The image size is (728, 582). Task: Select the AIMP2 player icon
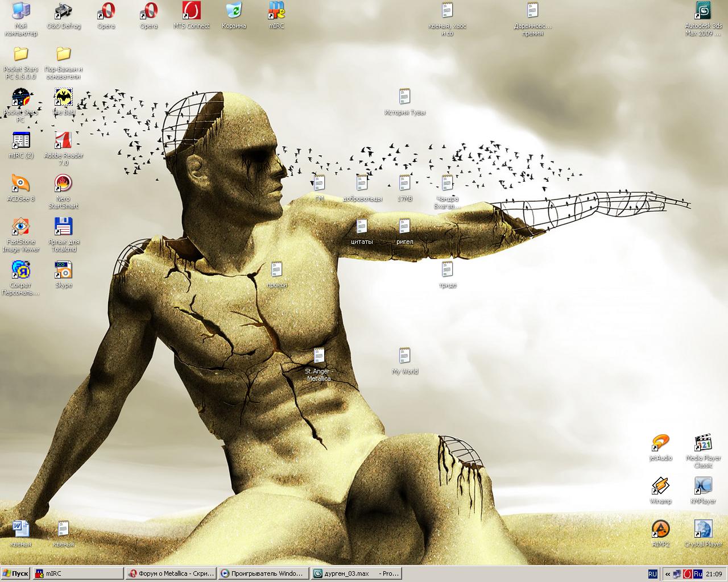tap(660, 529)
